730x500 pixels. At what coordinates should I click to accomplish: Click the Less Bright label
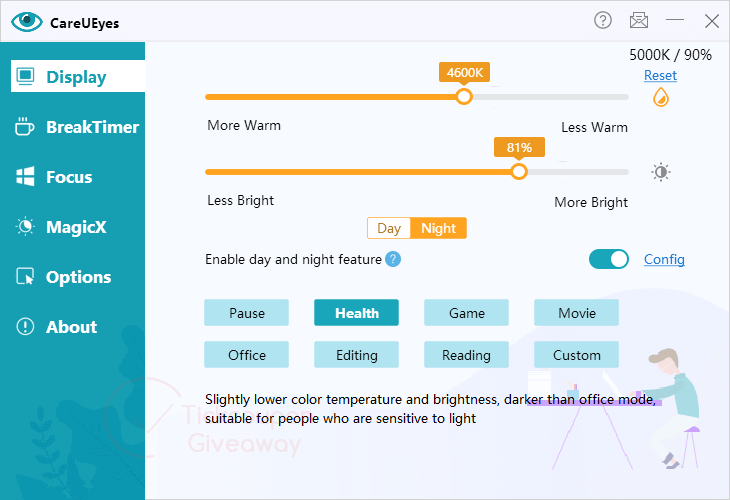[240, 201]
